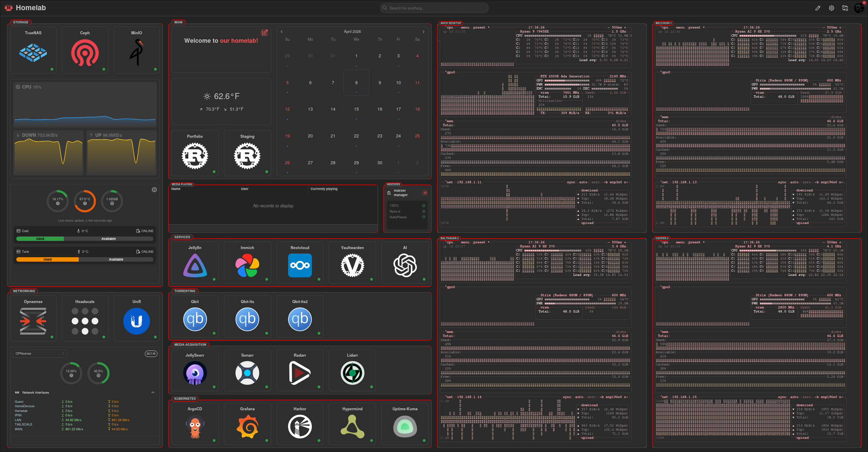Open Grafana tile
Screen dimensions: 868x452
pyautogui.click(x=247, y=423)
